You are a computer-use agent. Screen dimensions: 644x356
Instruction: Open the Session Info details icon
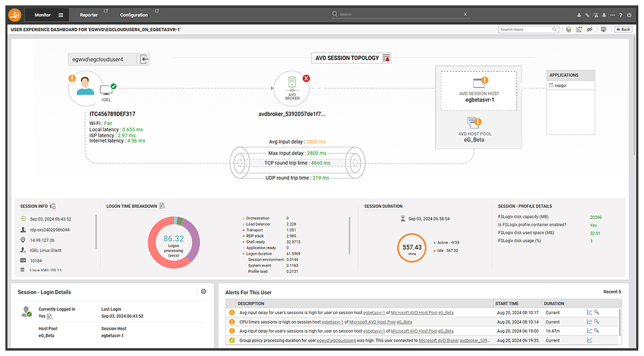53,206
